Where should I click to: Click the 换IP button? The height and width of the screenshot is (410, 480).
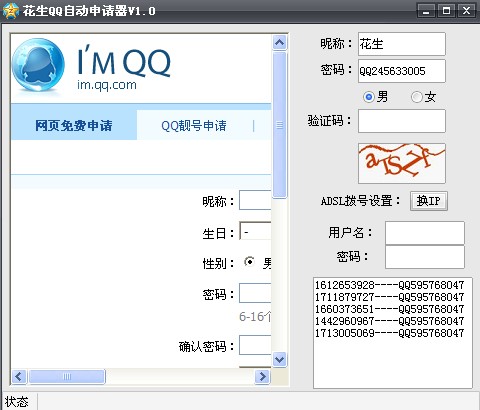[429, 201]
